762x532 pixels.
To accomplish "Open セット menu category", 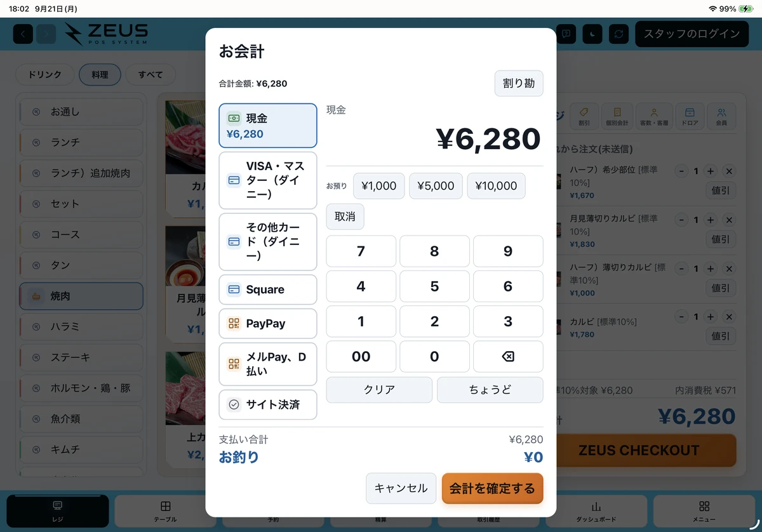I will (81, 204).
